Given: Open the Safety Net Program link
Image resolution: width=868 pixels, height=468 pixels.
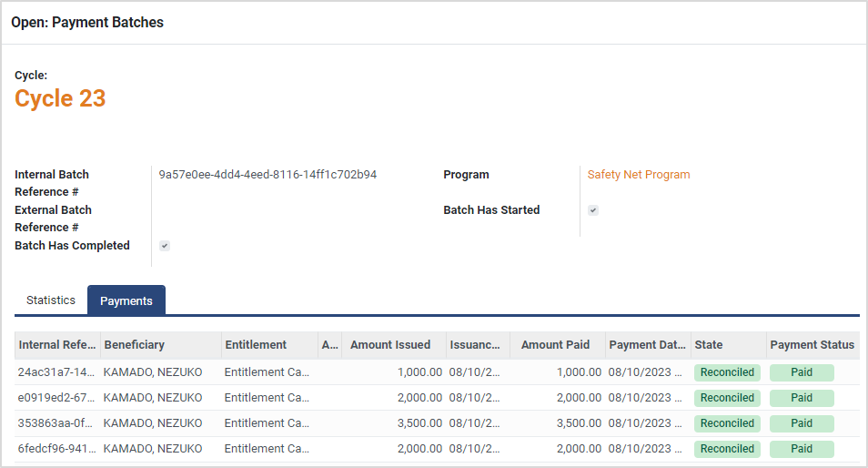Looking at the screenshot, I should tap(638, 175).
